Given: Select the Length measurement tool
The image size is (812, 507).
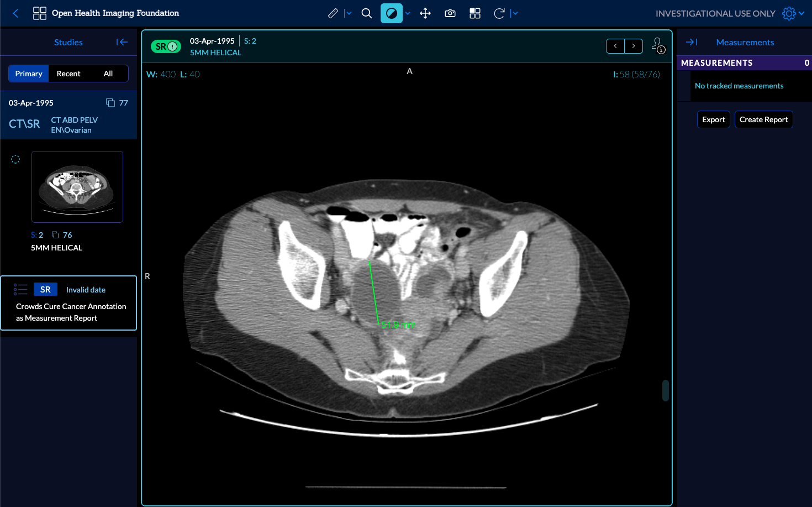Looking at the screenshot, I should 333,13.
